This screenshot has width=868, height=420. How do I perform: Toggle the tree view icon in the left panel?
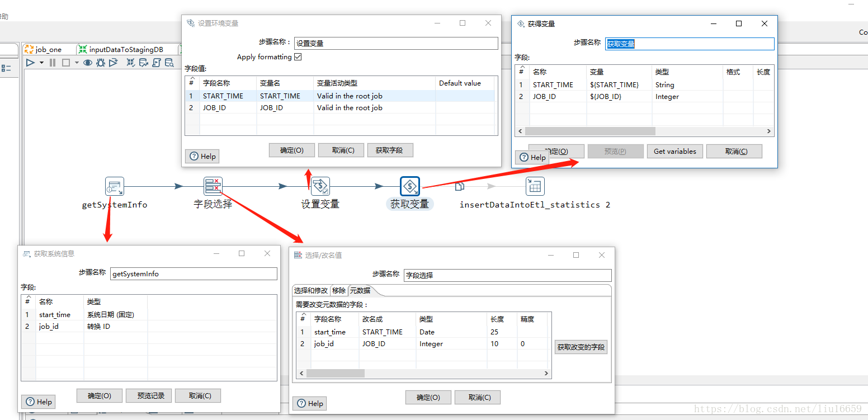point(6,68)
